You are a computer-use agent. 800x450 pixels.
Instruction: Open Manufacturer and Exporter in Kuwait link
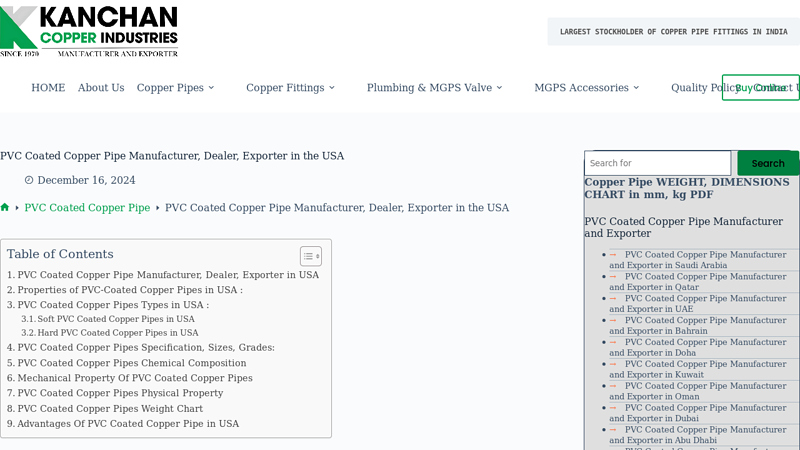pyautogui.click(x=697, y=369)
